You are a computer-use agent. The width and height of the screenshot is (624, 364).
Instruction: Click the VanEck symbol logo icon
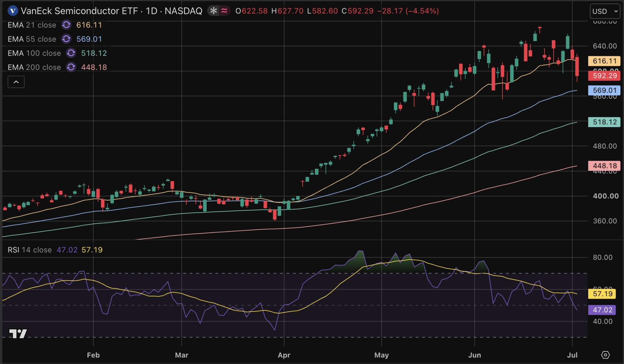pyautogui.click(x=13, y=11)
